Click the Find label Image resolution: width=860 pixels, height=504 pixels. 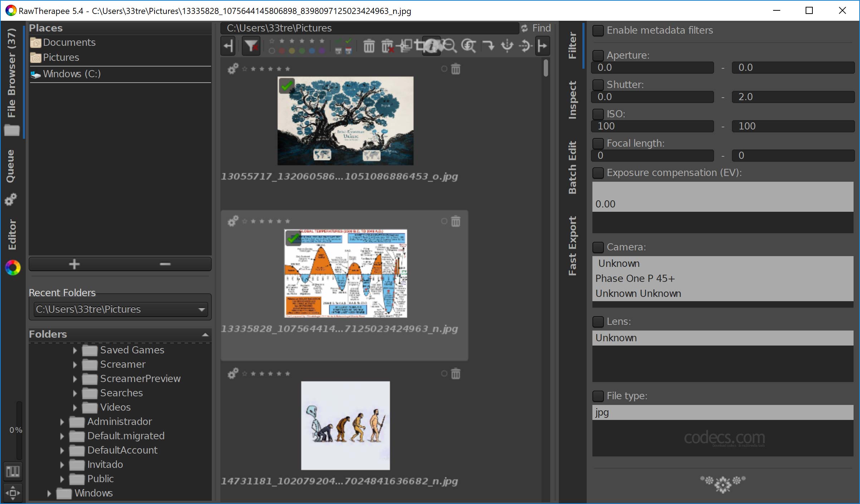coord(541,28)
